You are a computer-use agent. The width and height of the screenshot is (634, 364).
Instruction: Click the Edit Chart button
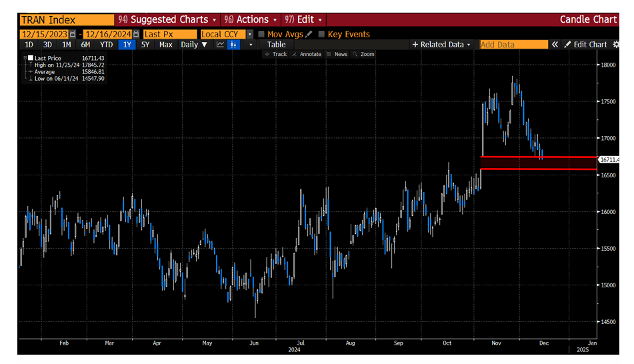585,45
